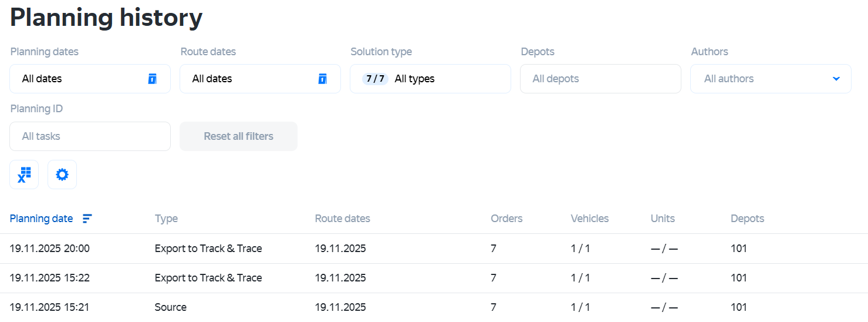The image size is (868, 322).
Task: Click the Type column header
Action: (x=166, y=219)
